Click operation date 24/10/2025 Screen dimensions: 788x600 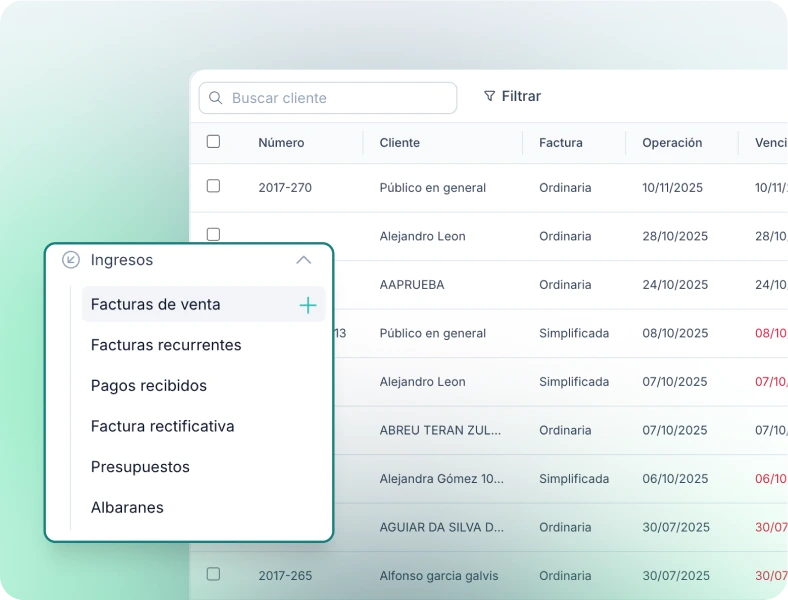(x=675, y=284)
